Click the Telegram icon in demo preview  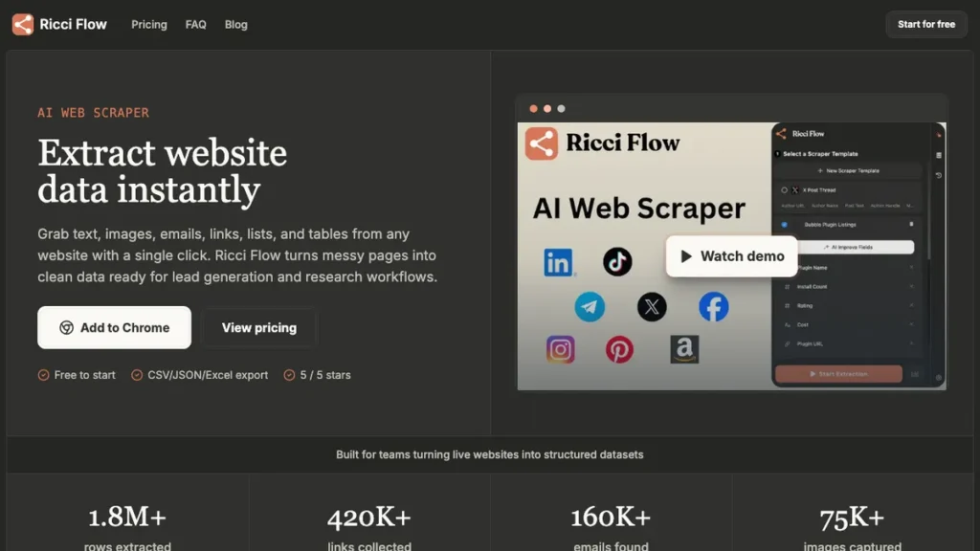[590, 307]
